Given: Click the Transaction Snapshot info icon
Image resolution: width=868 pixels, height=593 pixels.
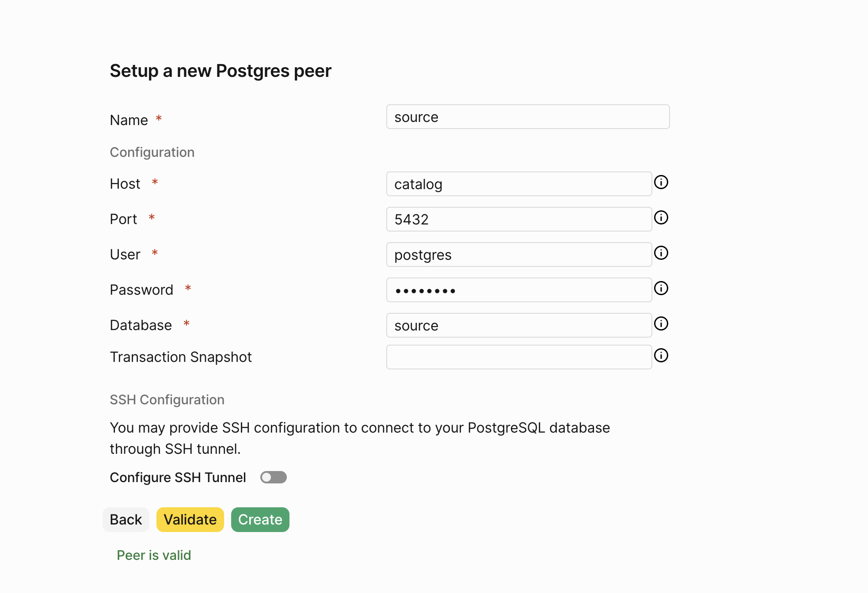Looking at the screenshot, I should (x=661, y=355).
